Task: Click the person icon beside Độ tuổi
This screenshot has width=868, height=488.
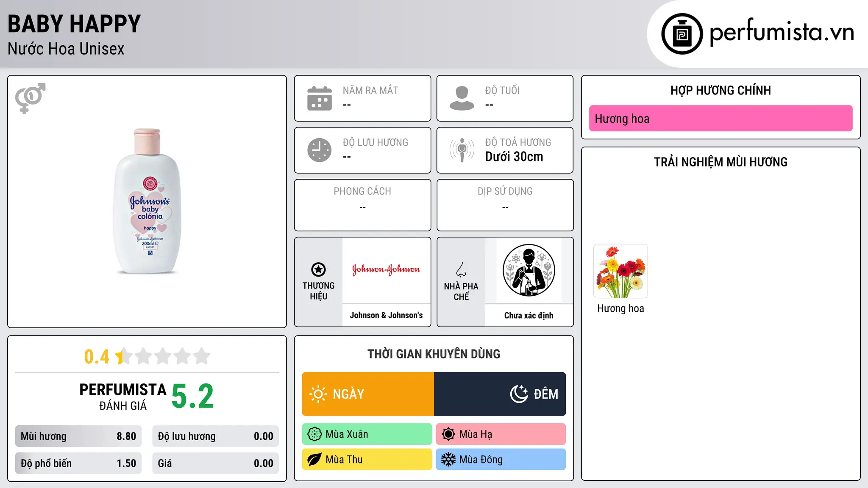Action: 462,98
